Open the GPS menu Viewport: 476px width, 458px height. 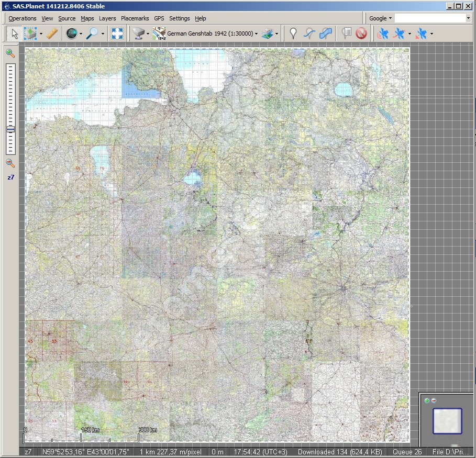tap(159, 18)
